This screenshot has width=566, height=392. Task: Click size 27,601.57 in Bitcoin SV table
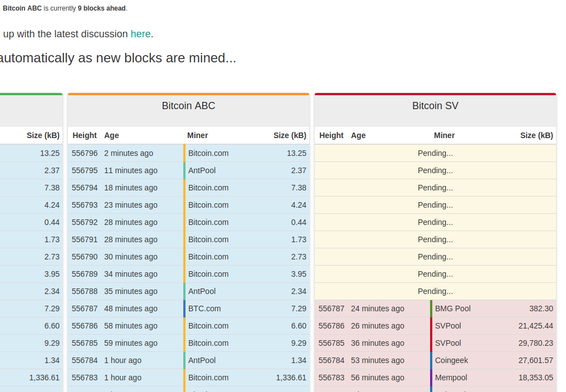click(x=536, y=361)
